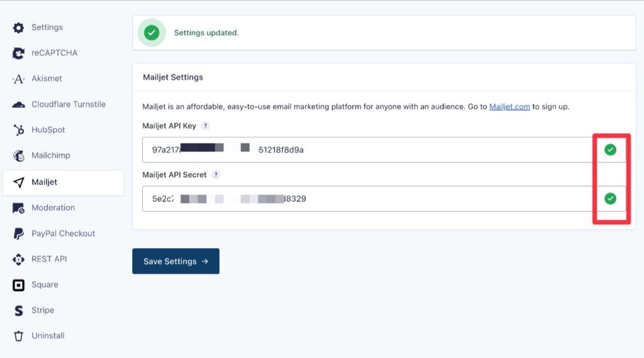Go to the PayPal Checkout label
644x358 pixels.
pos(64,234)
